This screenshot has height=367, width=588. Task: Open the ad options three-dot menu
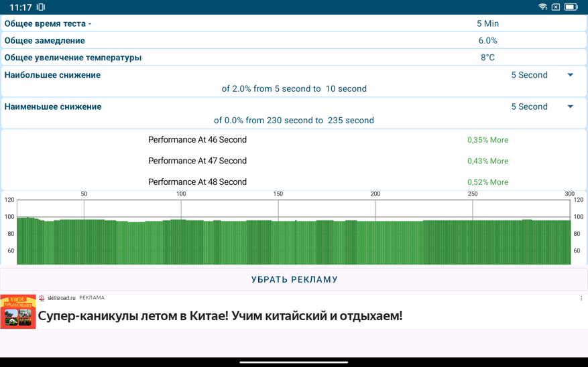point(581,299)
